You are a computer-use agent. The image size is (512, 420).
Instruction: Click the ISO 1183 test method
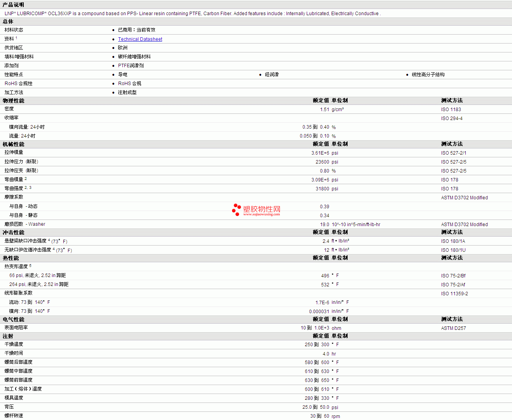click(451, 110)
